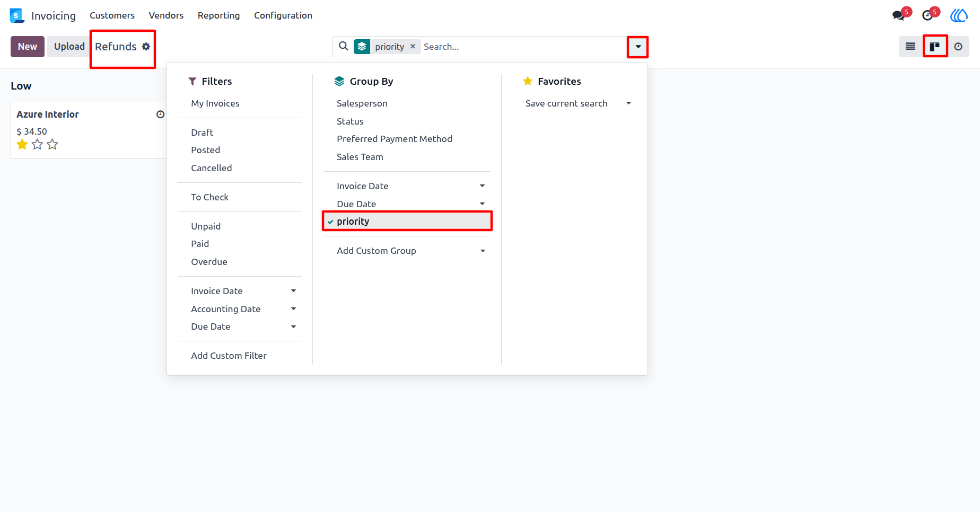Open the Customers menu
Screen dimensions: 980x512
(x=112, y=15)
